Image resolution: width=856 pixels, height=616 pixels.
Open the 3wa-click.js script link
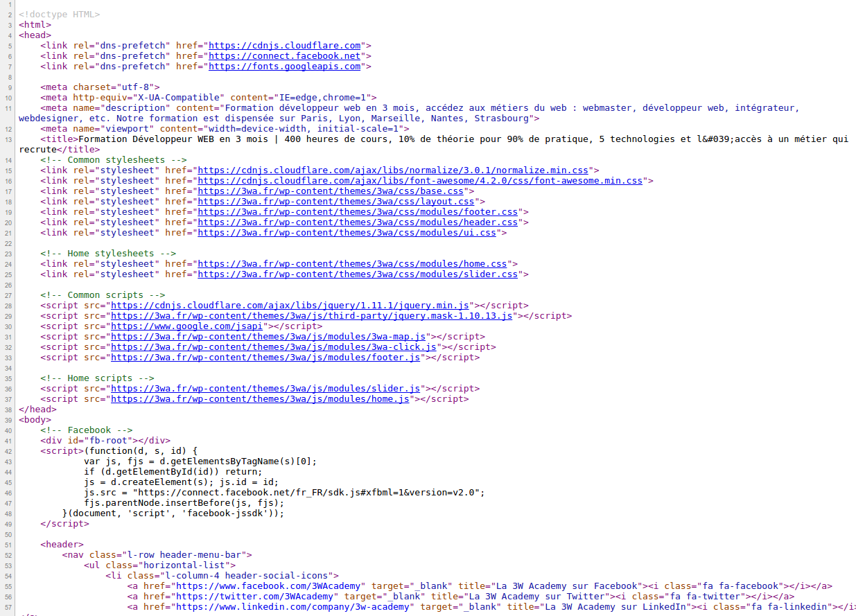coord(274,346)
